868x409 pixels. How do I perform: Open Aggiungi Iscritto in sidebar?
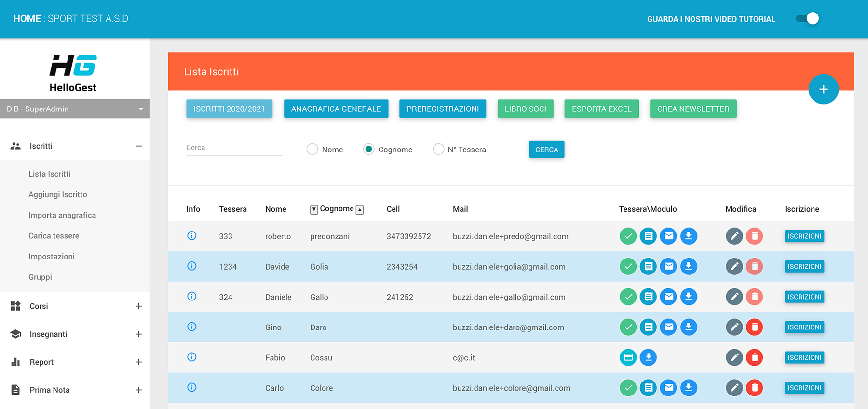(58, 194)
